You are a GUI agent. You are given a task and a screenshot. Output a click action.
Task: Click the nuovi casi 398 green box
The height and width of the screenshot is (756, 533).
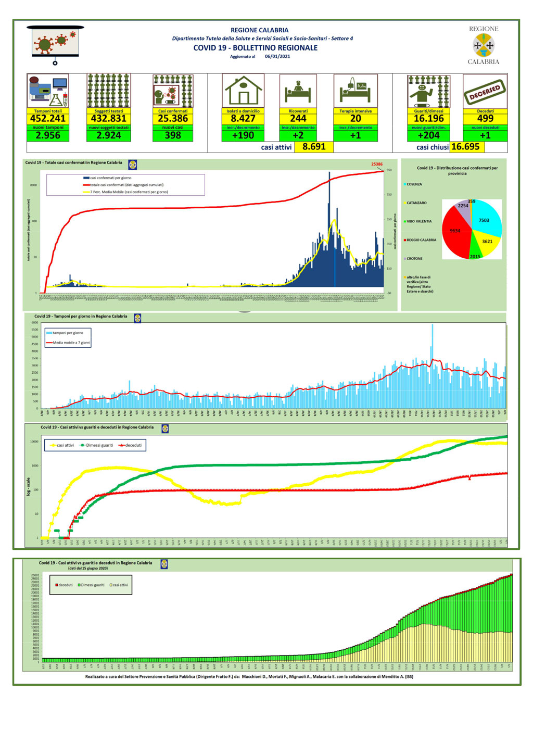[173, 135]
